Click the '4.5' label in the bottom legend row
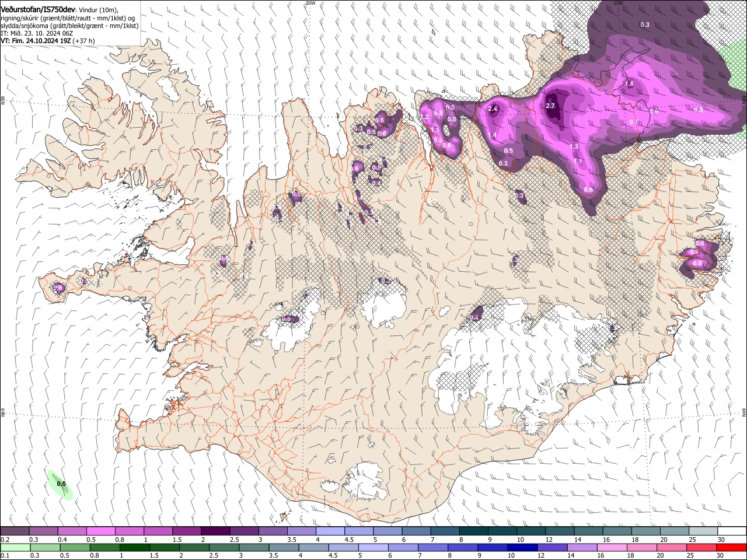Viewport: 747px width, 560px height. [333, 556]
